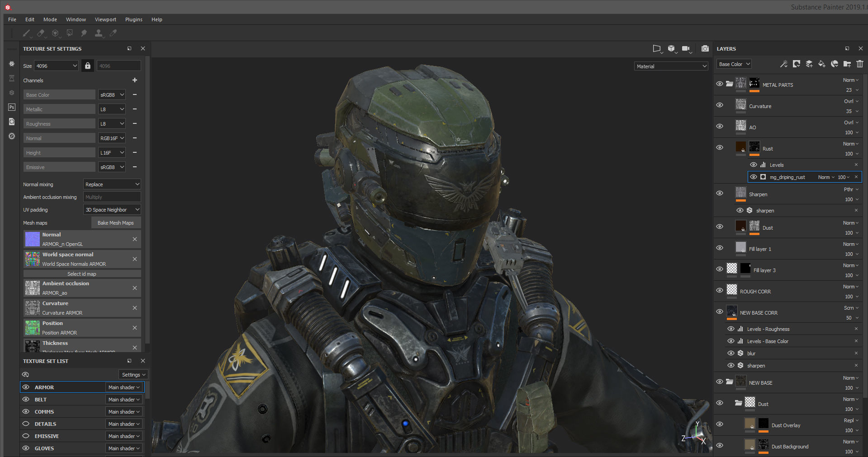Open the hourglass history dock icon
This screenshot has height=457, width=868.
click(x=12, y=78)
